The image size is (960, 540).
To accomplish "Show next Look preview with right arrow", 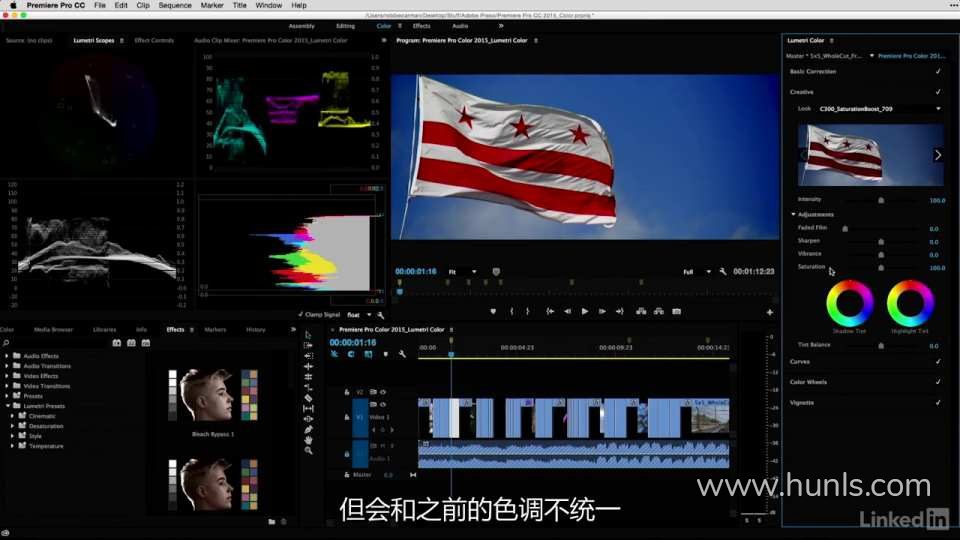I will [x=938, y=155].
